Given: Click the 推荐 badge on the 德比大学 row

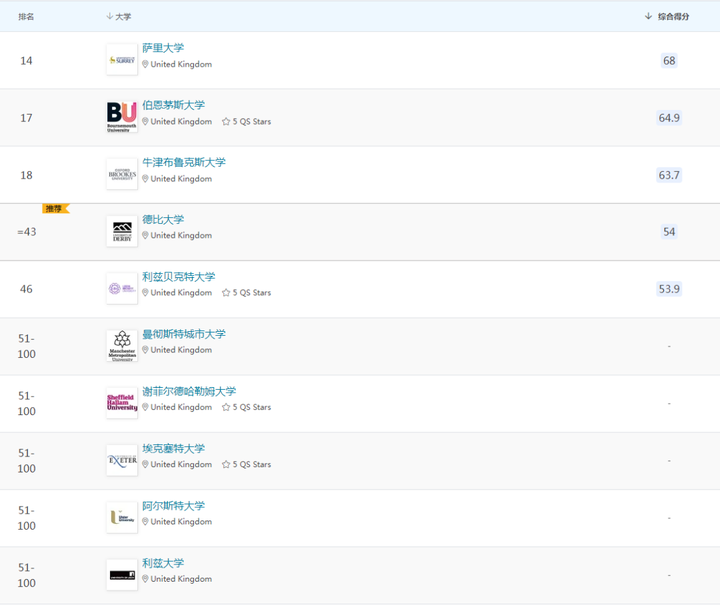Looking at the screenshot, I should 56,209.
